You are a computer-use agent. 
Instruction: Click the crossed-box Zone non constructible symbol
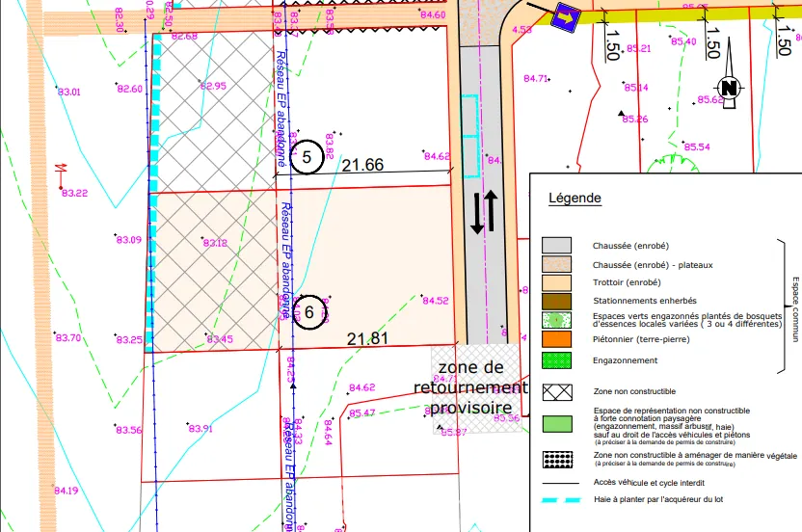(557, 393)
